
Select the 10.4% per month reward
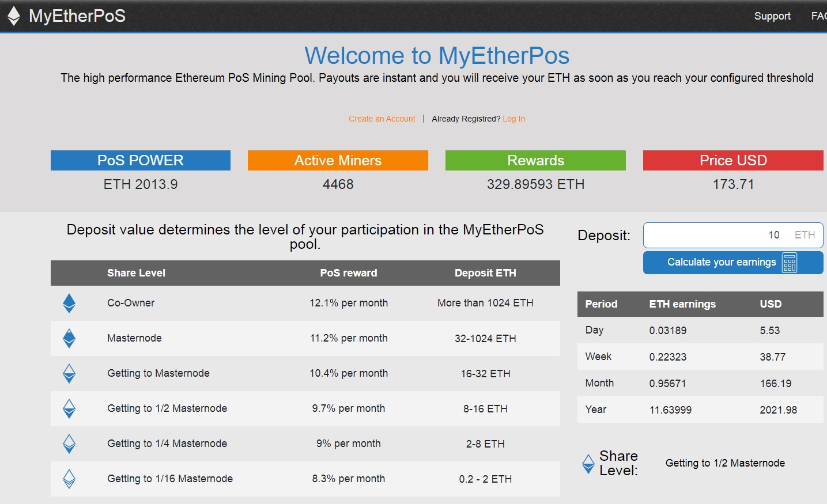[x=349, y=373]
